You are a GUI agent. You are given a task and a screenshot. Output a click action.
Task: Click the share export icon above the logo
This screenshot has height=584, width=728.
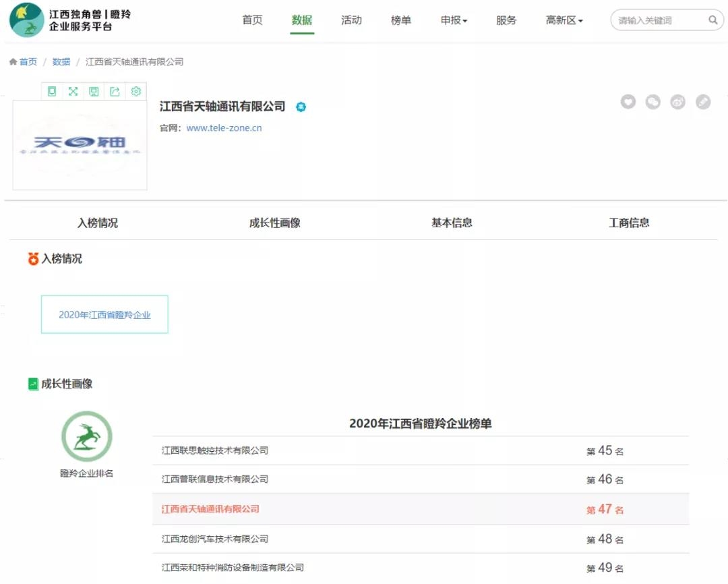click(x=115, y=92)
